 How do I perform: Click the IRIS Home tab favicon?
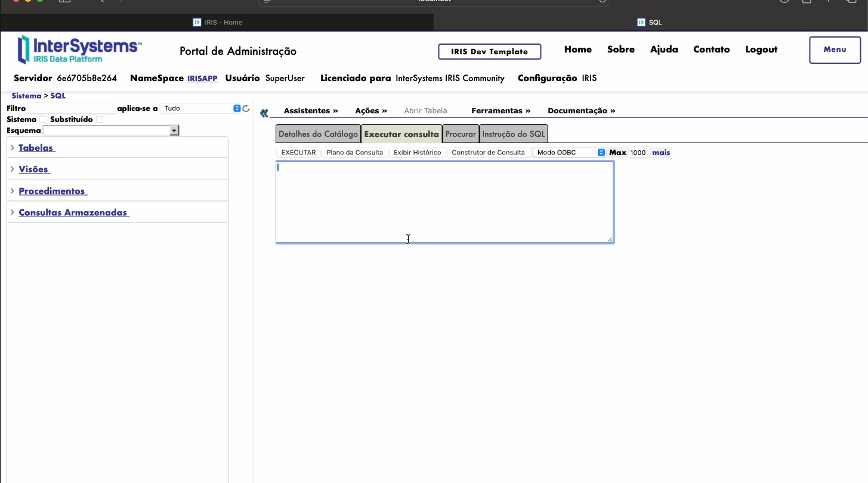pos(197,23)
